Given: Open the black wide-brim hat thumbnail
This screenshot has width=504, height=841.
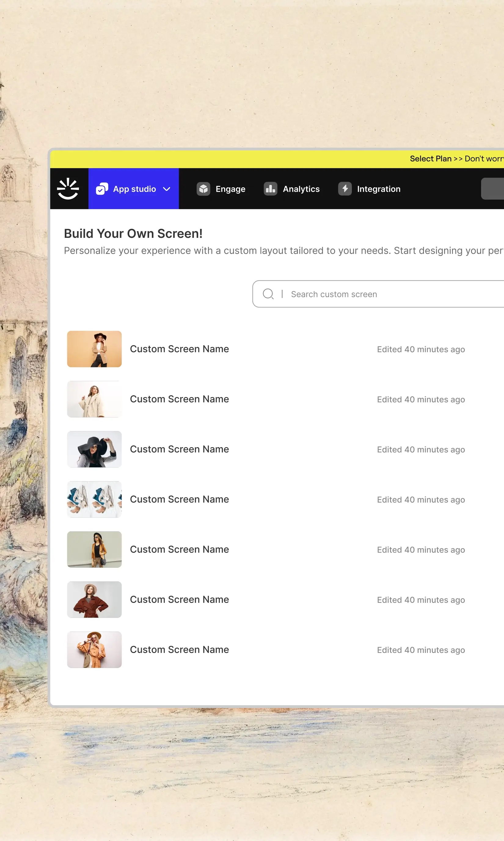Looking at the screenshot, I should [x=94, y=449].
